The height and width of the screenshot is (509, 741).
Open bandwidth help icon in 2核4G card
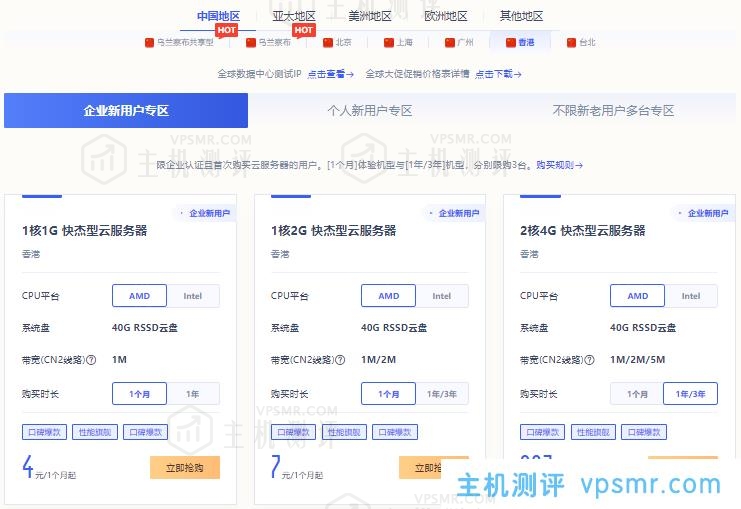click(589, 360)
